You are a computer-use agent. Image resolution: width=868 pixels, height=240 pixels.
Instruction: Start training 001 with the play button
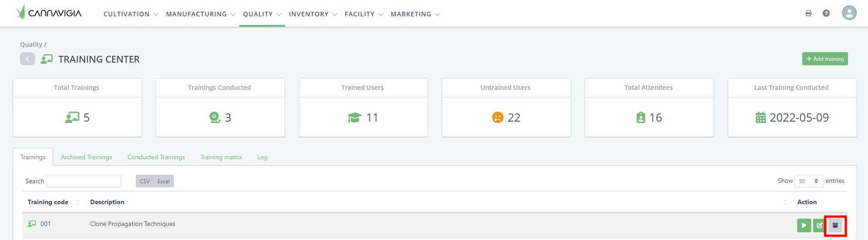coord(804,225)
